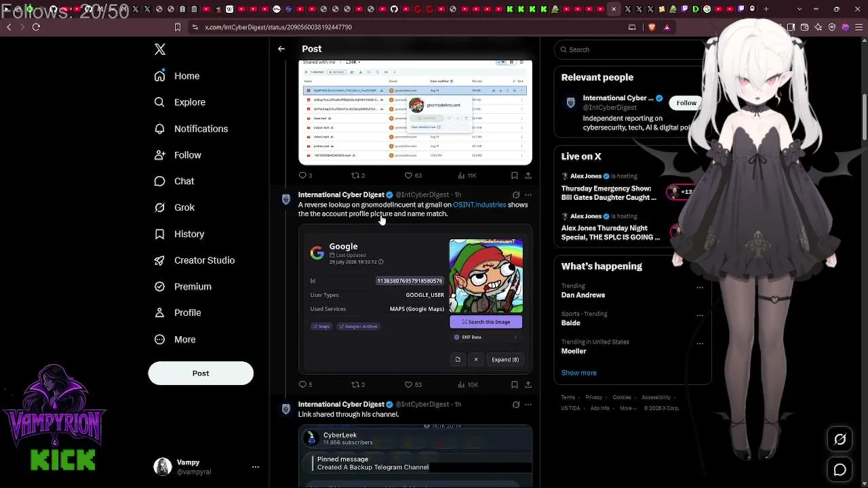Bookmark the post with 11K views

(515, 176)
